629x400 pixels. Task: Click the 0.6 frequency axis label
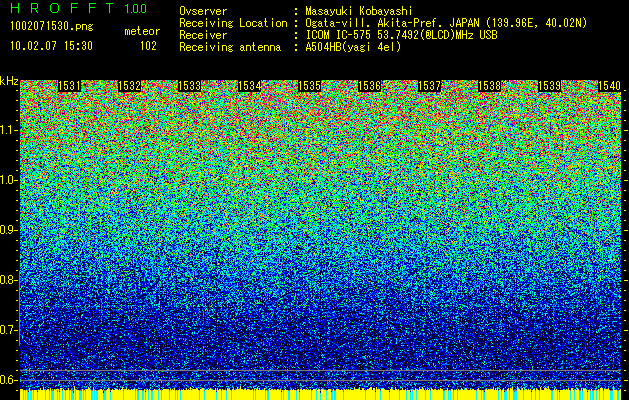tap(9, 380)
